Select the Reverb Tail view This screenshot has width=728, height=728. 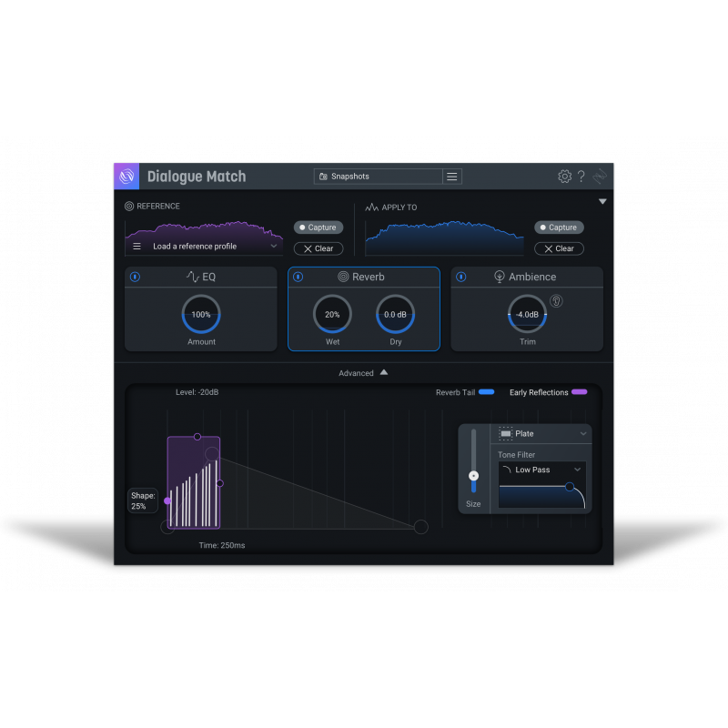point(465,392)
